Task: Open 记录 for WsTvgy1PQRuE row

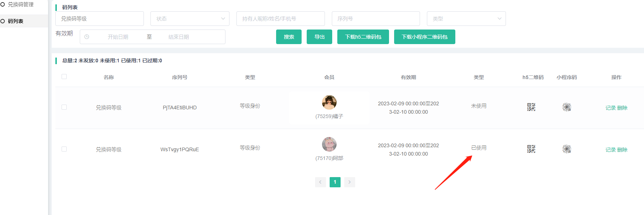Action: [610, 150]
